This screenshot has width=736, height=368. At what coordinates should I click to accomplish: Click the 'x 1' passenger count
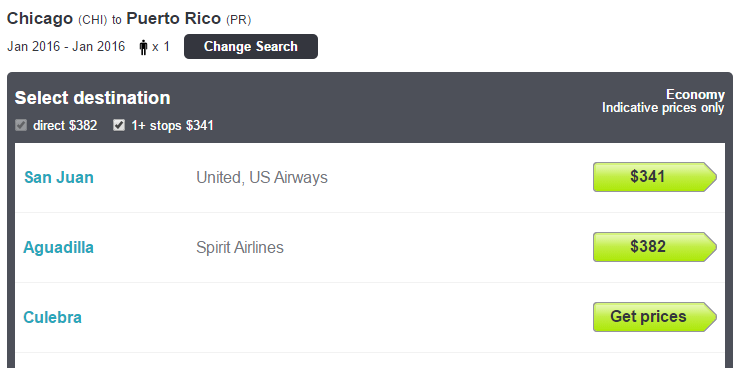click(x=161, y=47)
